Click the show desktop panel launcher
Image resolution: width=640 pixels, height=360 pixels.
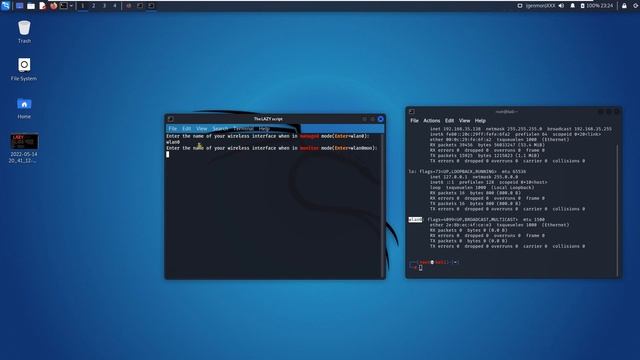point(19,6)
